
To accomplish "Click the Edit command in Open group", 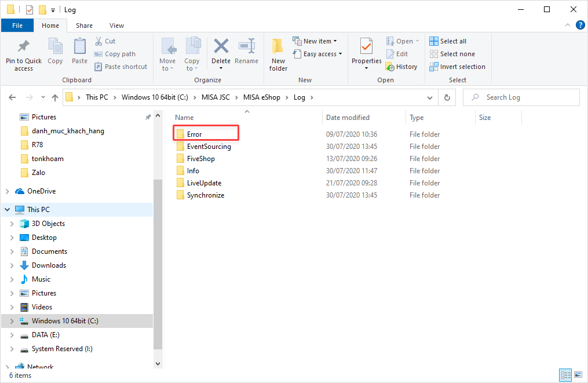I will pos(397,54).
